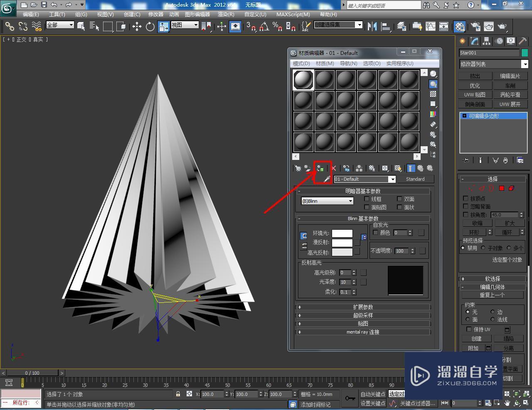The image size is (532, 410).
Task: Toggle 自发光 颜色 checkbox
Action: coord(376,233)
